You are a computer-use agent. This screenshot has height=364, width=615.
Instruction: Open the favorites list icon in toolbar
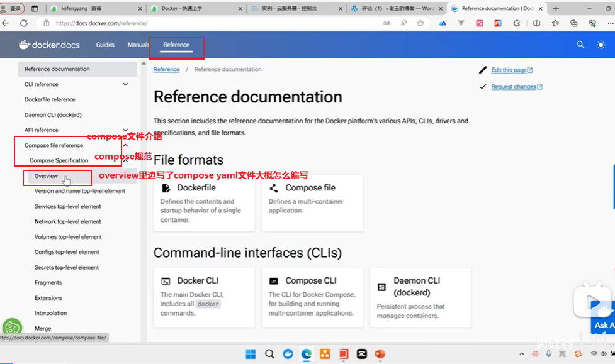point(555,23)
